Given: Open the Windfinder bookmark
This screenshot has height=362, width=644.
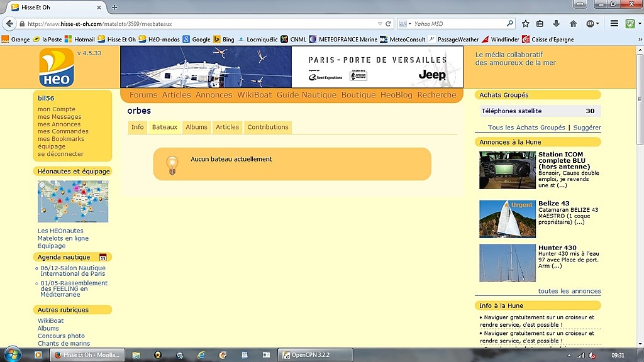Looking at the screenshot, I should pos(501,40).
